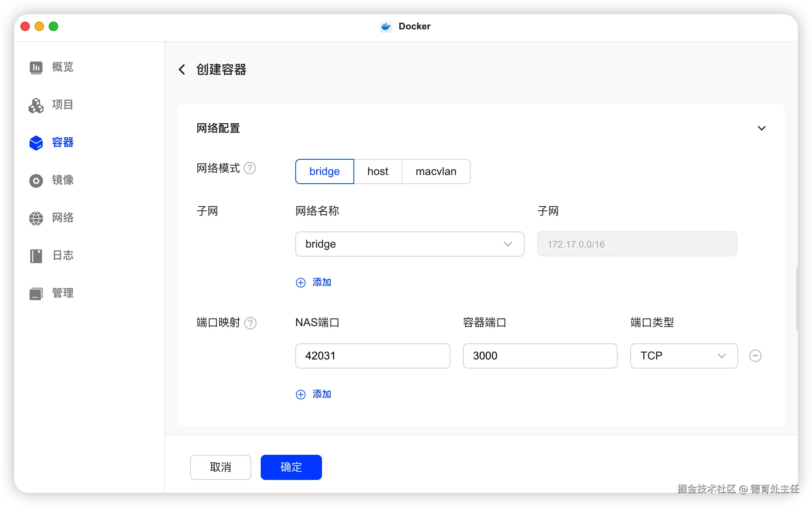Remove the port mapping row with minus icon
812x507 pixels.
755,356
